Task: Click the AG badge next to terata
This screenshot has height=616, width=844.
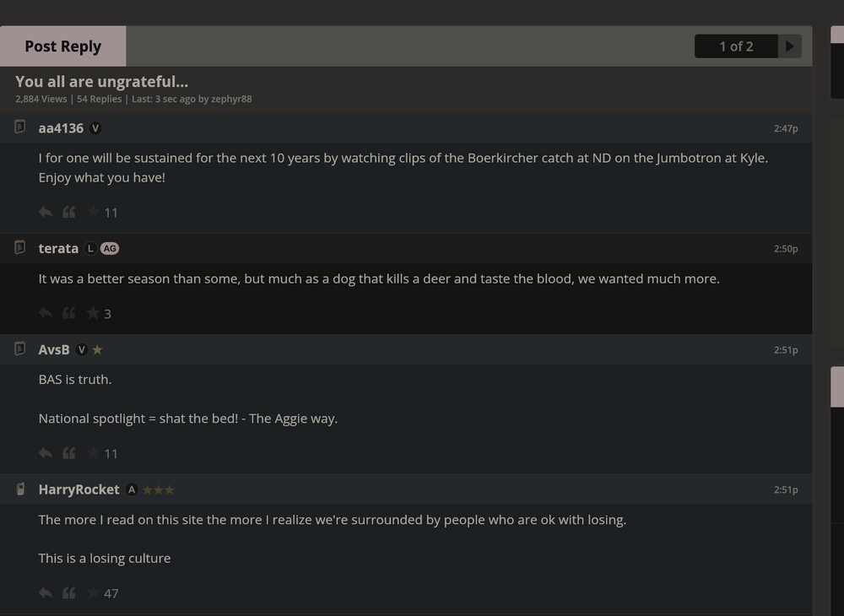Action: point(110,248)
